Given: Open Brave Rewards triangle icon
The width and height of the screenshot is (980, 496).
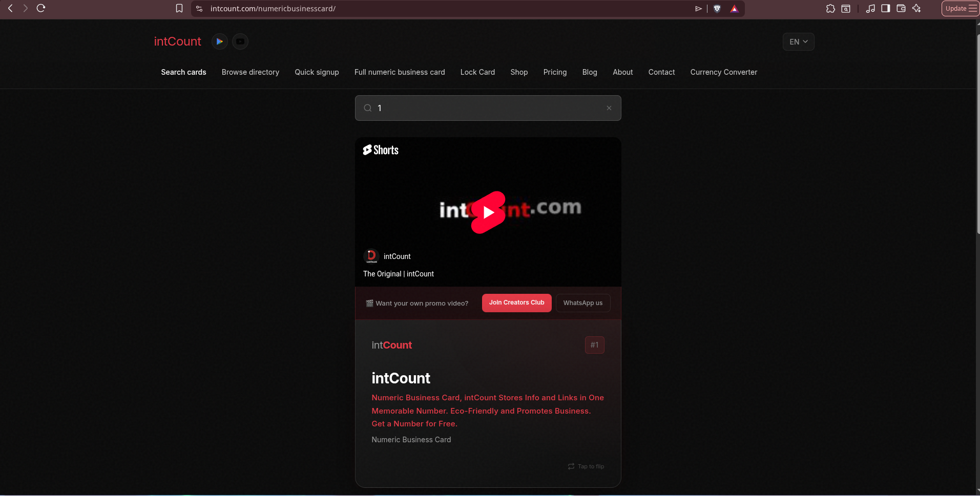Looking at the screenshot, I should coord(735,9).
